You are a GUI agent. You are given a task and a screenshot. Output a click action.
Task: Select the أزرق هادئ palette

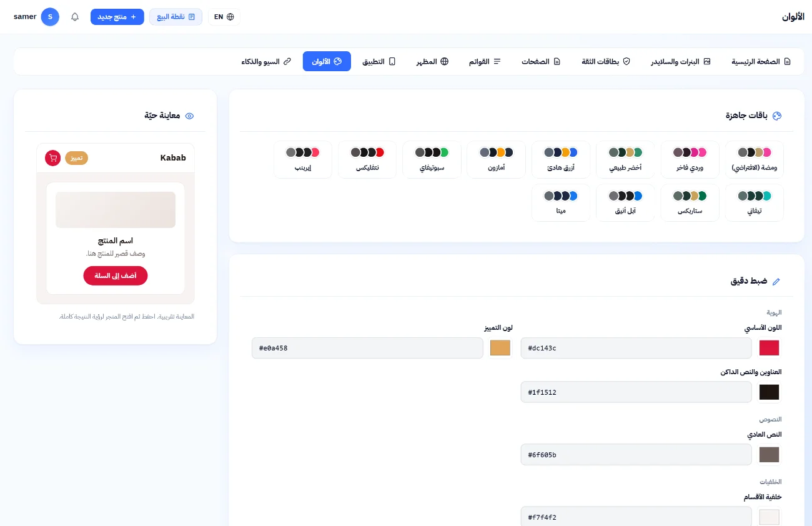tap(561, 159)
